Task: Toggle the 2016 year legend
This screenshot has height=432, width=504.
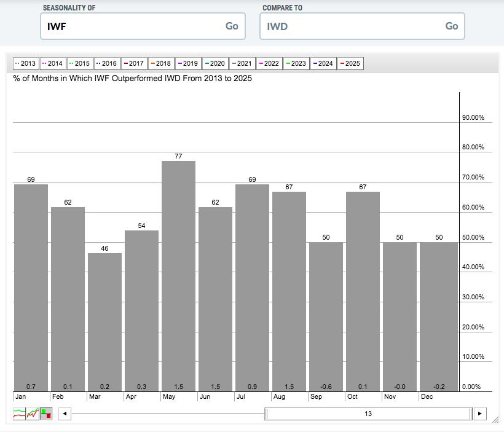Action: pos(107,63)
